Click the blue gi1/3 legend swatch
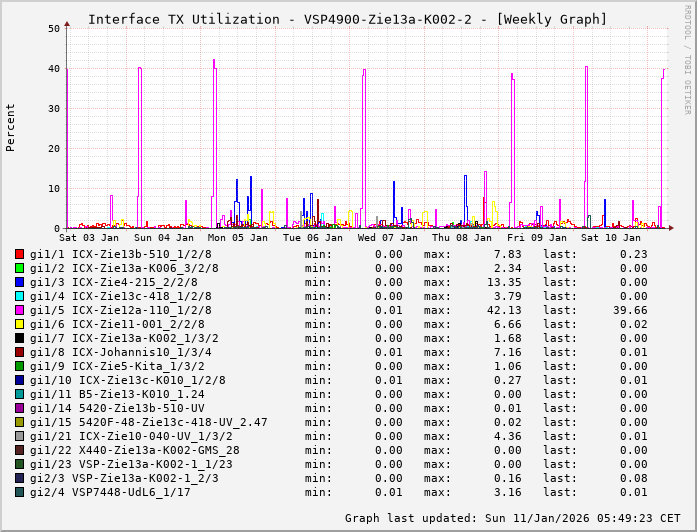This screenshot has width=697, height=532. tap(20, 282)
